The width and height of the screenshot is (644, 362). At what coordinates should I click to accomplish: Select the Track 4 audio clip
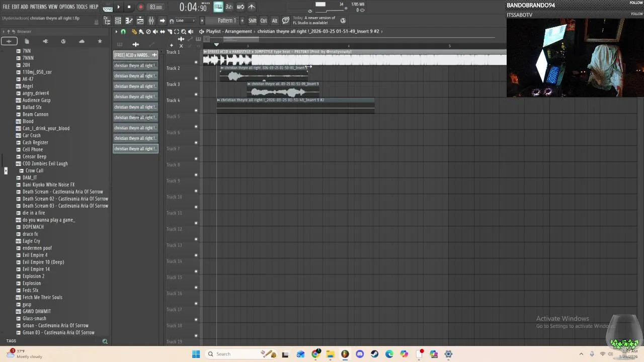tap(295, 106)
